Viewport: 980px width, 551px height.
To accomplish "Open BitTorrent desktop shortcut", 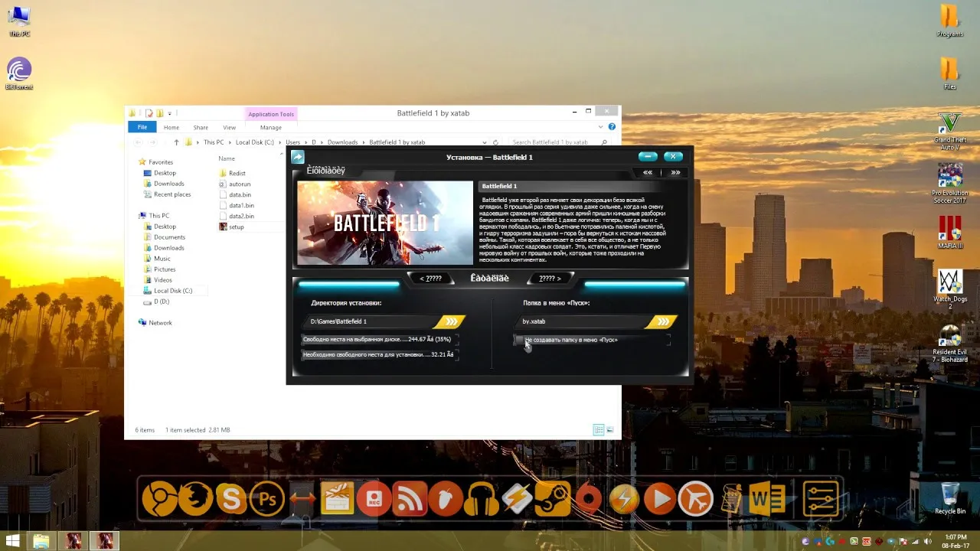I will (19, 74).
